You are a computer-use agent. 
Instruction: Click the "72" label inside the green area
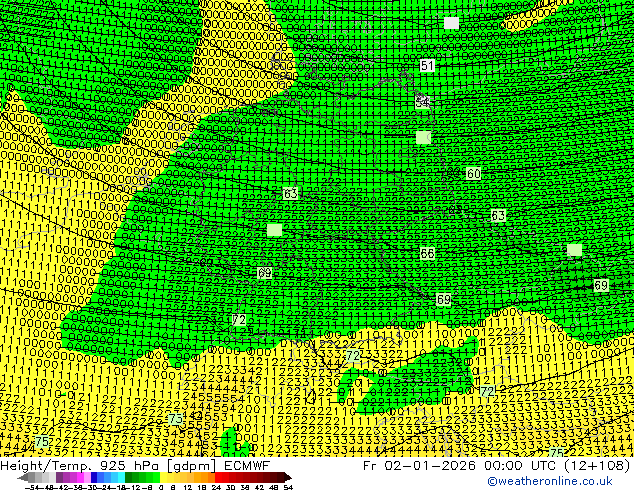[x=239, y=320]
